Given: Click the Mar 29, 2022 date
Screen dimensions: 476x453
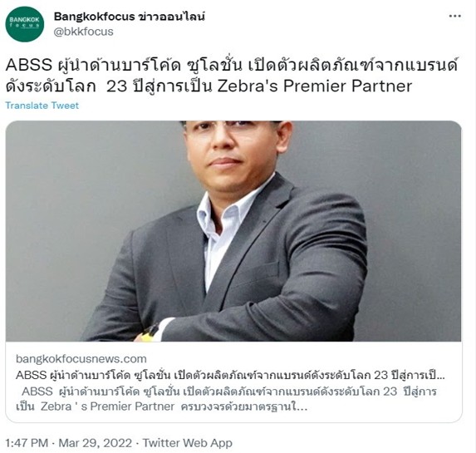Looking at the screenshot, I should click(x=96, y=443).
